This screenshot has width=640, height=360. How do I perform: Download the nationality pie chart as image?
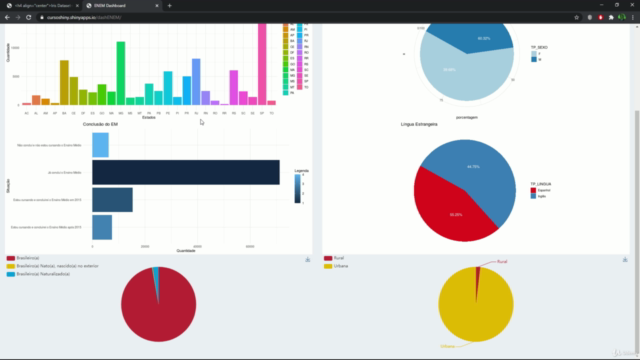pyautogui.click(x=308, y=259)
